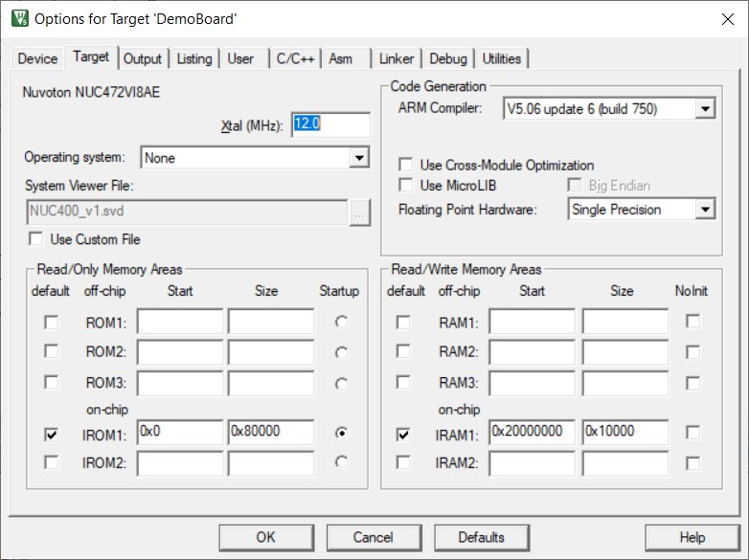Enable NoInit for RAM3
Screen dimensions: 749x560
coord(692,383)
